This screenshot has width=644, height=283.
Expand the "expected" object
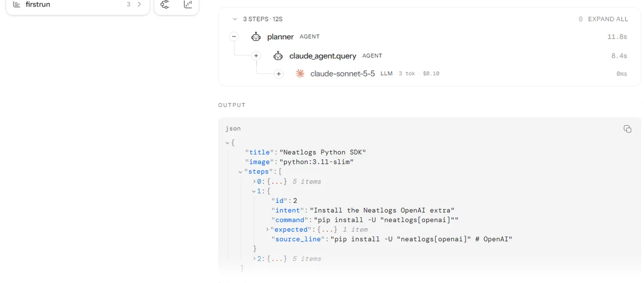coord(267,230)
